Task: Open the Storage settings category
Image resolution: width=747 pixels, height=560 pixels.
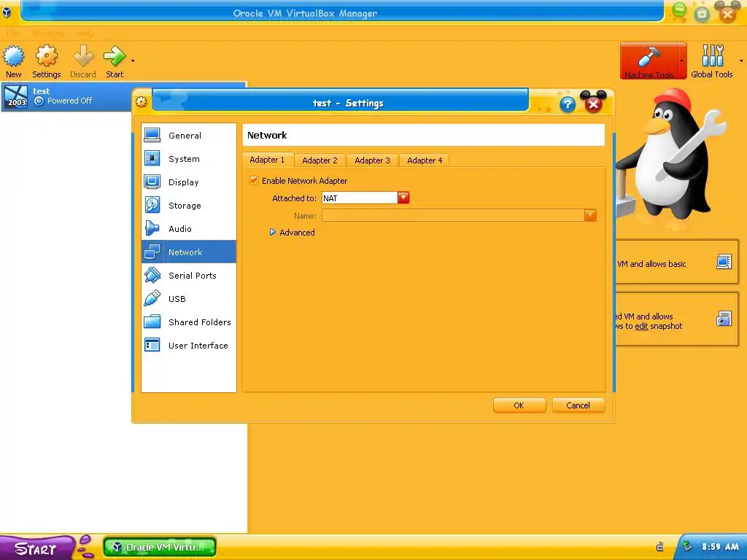Action: pyautogui.click(x=189, y=205)
